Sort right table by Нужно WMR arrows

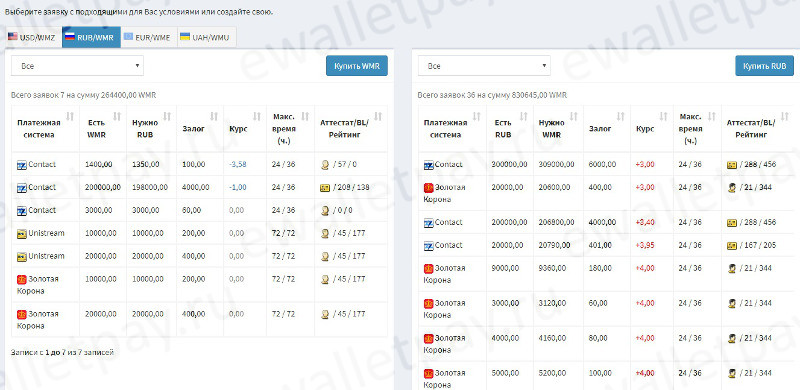573,116
